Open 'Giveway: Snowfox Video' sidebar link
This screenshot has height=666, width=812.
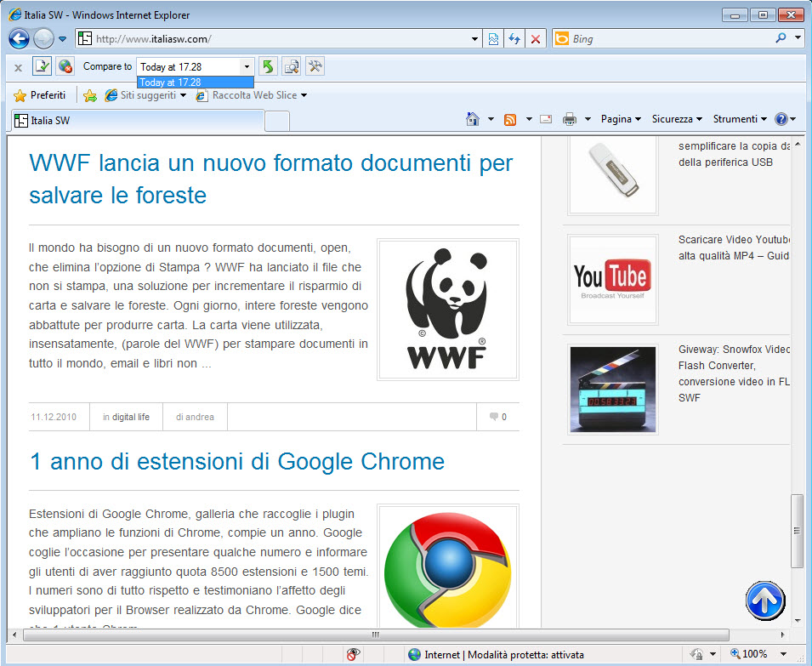coord(734,373)
